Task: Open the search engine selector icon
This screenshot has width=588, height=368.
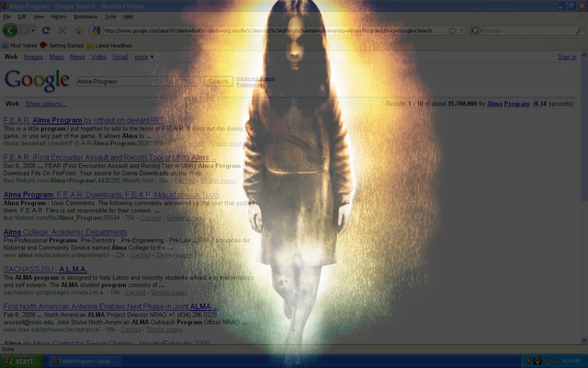Action: pos(476,30)
